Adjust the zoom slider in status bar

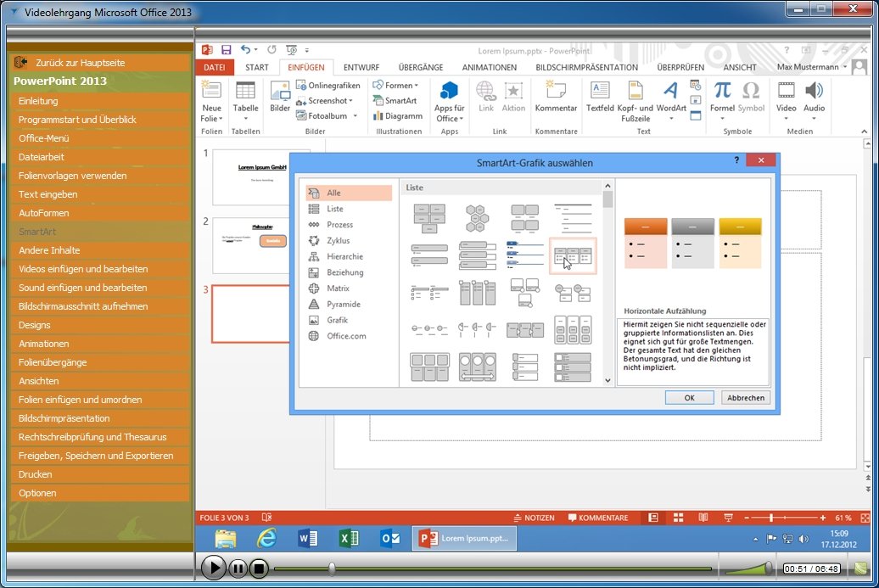pyautogui.click(x=770, y=518)
